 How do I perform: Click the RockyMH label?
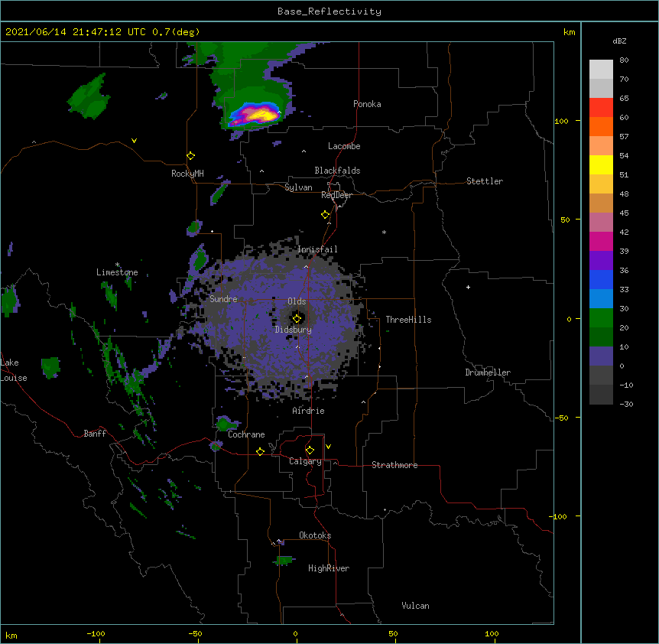(187, 174)
